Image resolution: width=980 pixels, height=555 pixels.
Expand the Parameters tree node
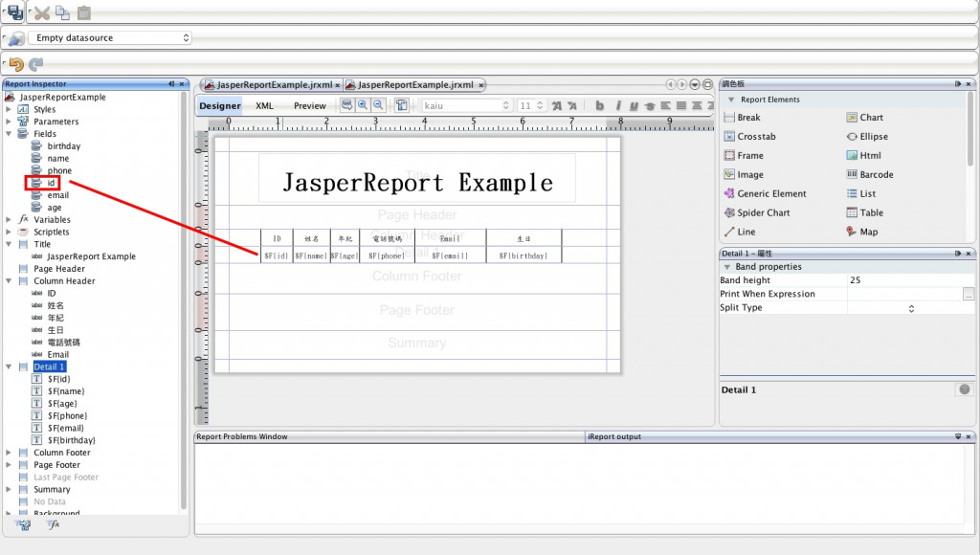[x=9, y=122]
